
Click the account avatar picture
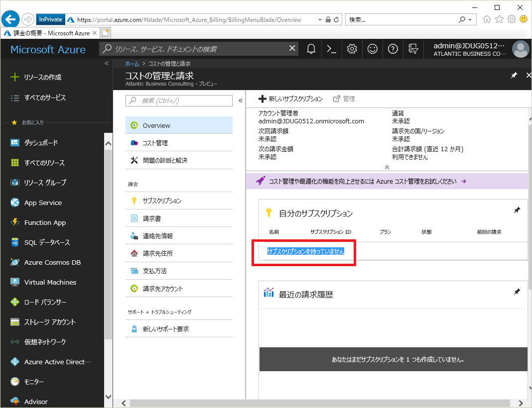click(x=521, y=49)
